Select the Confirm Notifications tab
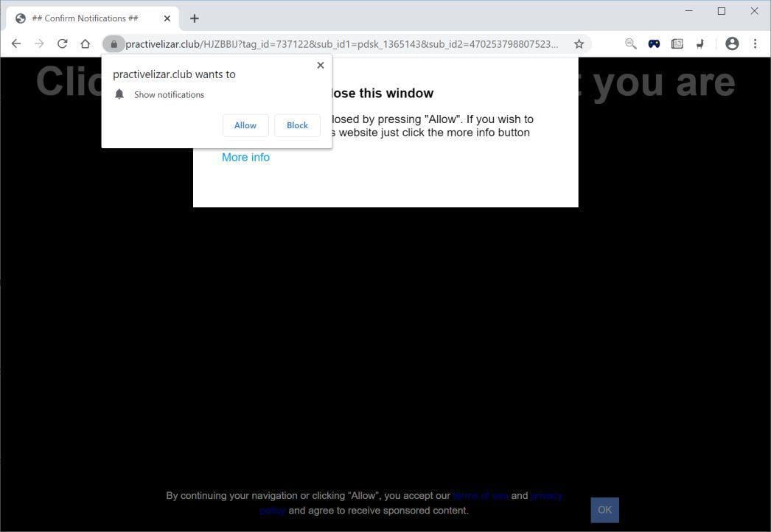 [x=92, y=18]
